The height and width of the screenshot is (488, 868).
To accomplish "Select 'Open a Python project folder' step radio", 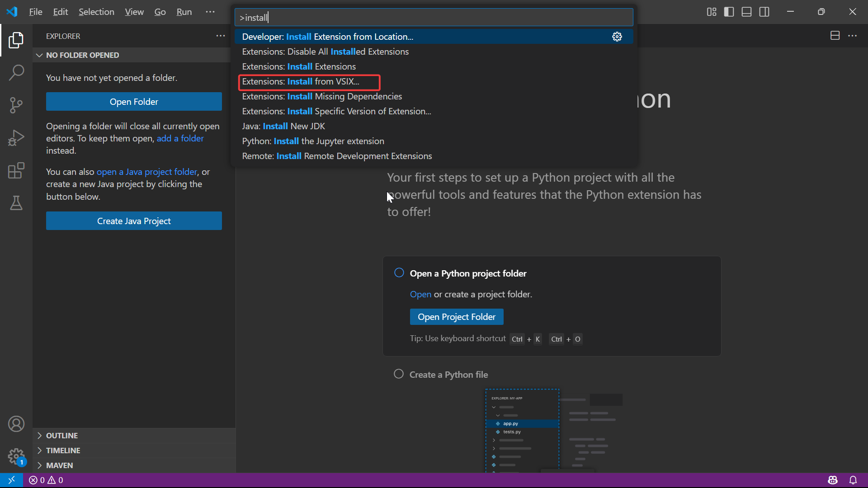I will click(399, 272).
